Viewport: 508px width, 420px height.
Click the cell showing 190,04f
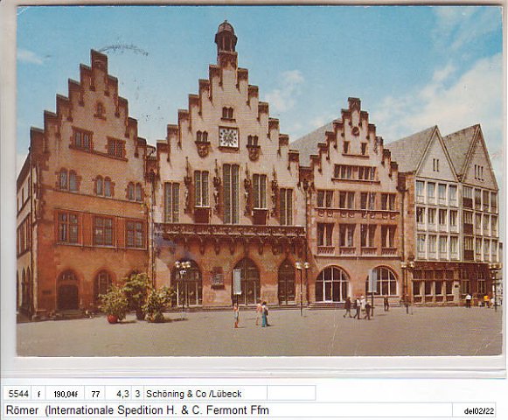[65, 394]
